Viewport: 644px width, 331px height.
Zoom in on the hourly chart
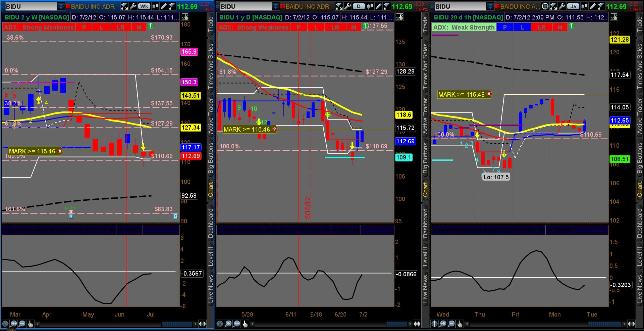click(443, 324)
